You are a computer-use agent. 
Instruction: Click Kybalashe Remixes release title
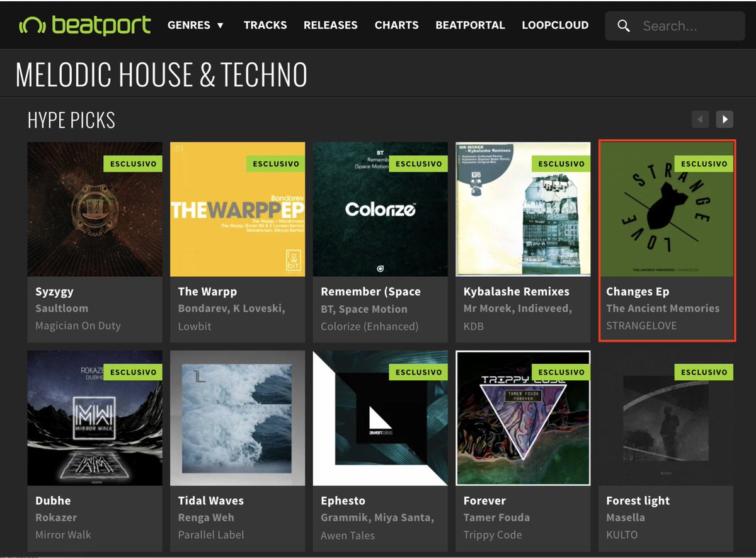point(517,292)
